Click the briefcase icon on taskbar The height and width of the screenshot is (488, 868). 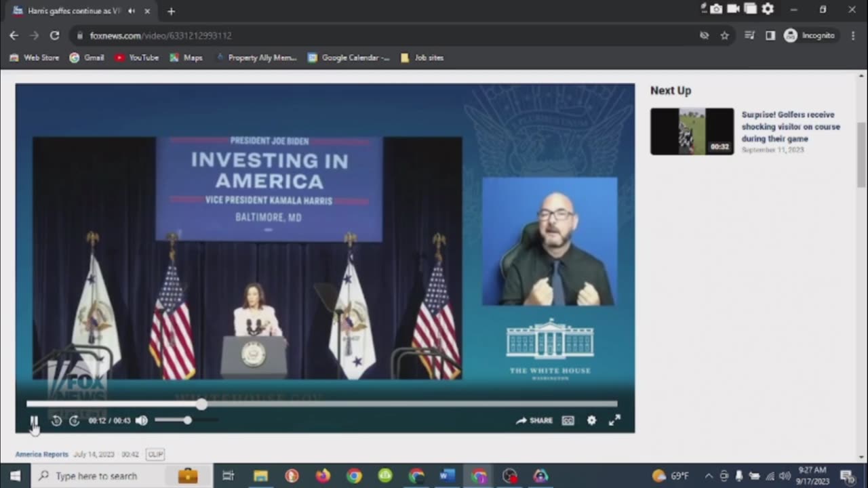[x=188, y=476]
